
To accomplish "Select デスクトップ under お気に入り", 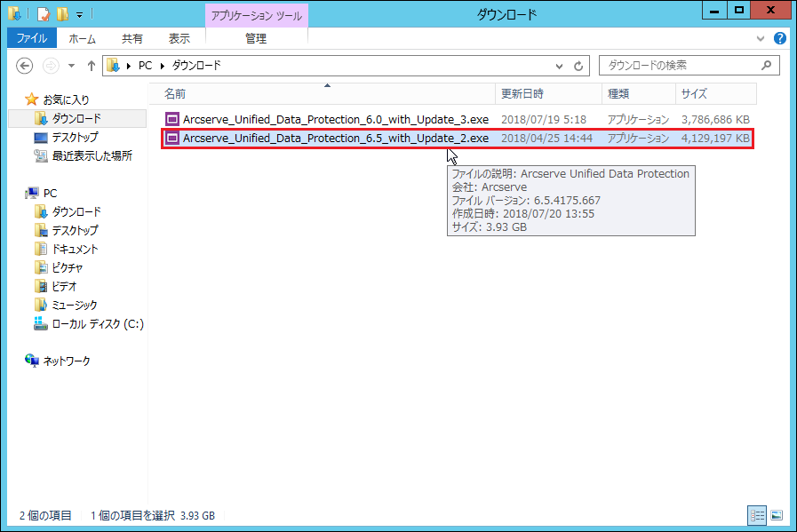I will click(x=76, y=137).
